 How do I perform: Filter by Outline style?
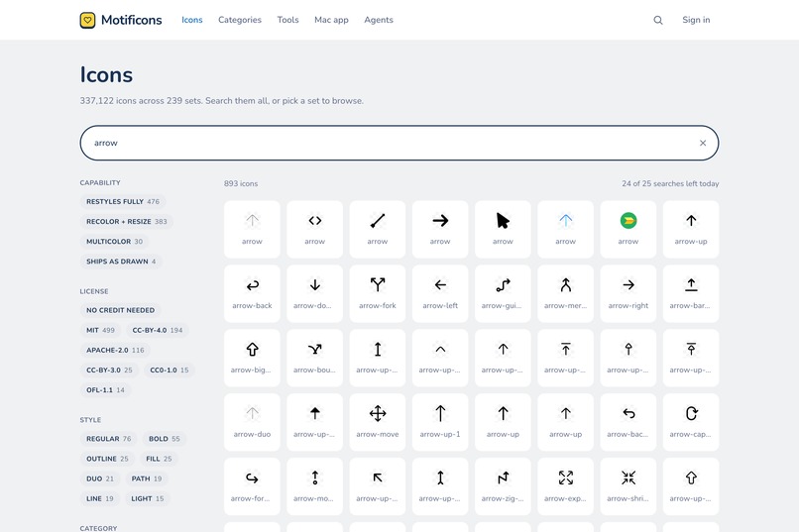click(x=107, y=459)
